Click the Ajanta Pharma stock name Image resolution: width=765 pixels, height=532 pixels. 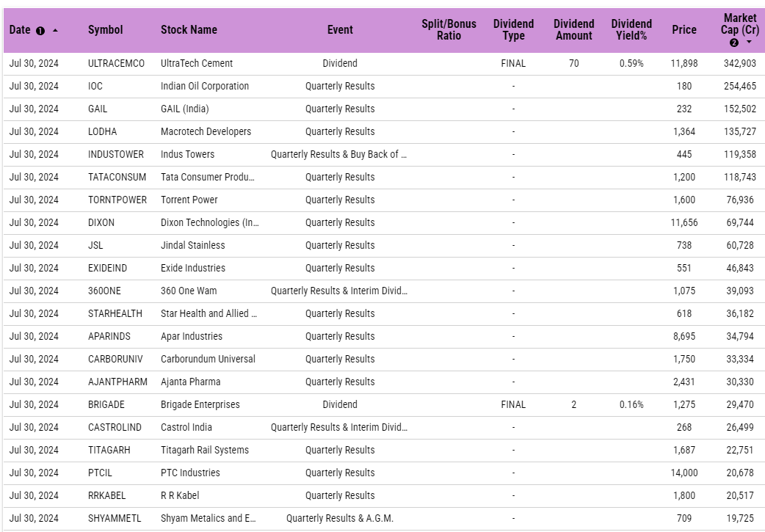tap(190, 382)
